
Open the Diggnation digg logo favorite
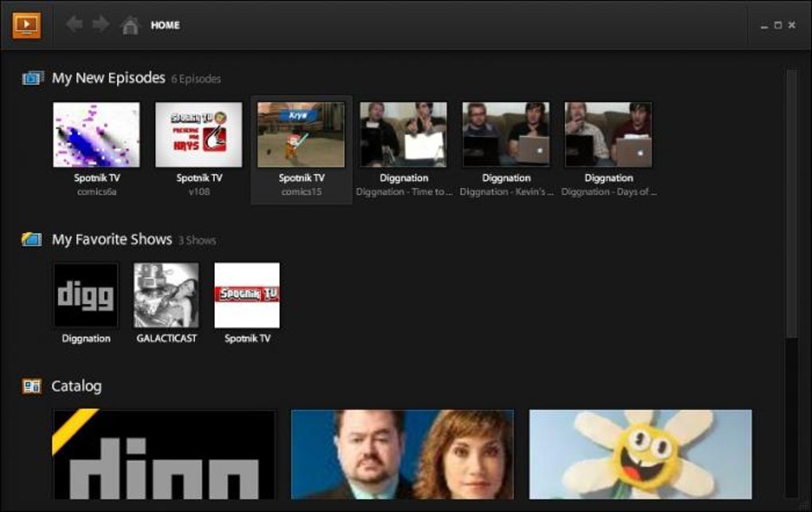(x=86, y=295)
